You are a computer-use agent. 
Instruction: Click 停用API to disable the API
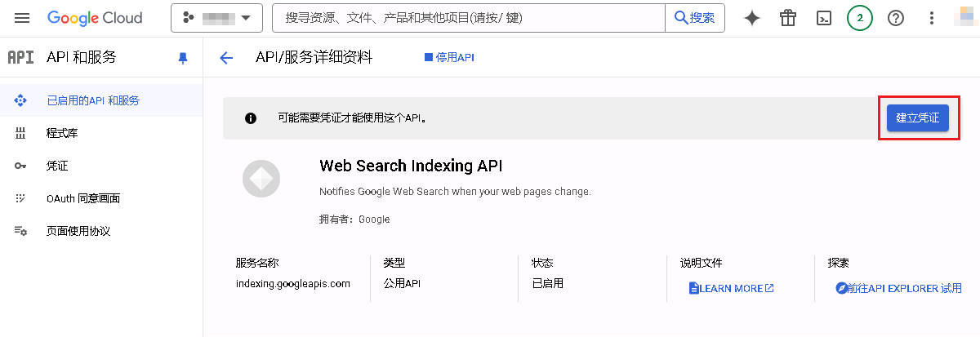point(449,58)
